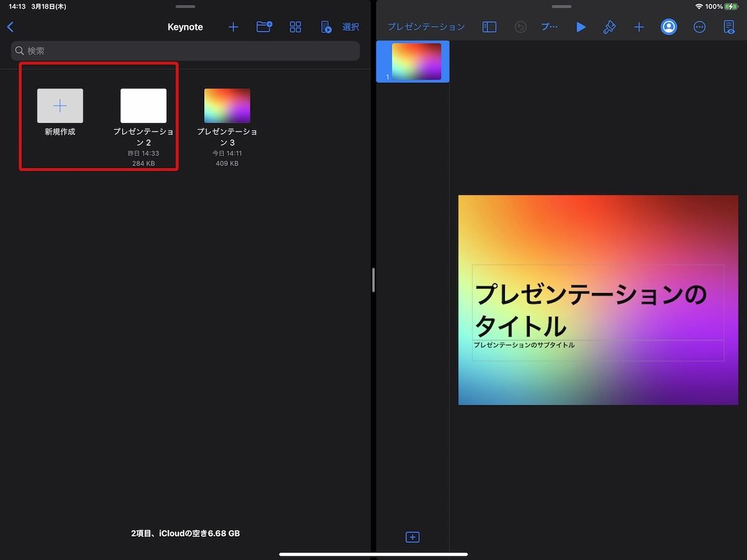
Task: Tap the 14:13 clock in status bar
Action: coord(17,7)
